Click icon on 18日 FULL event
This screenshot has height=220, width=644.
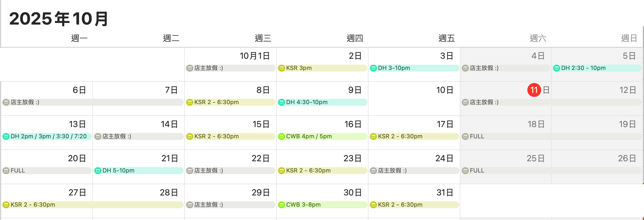465,136
